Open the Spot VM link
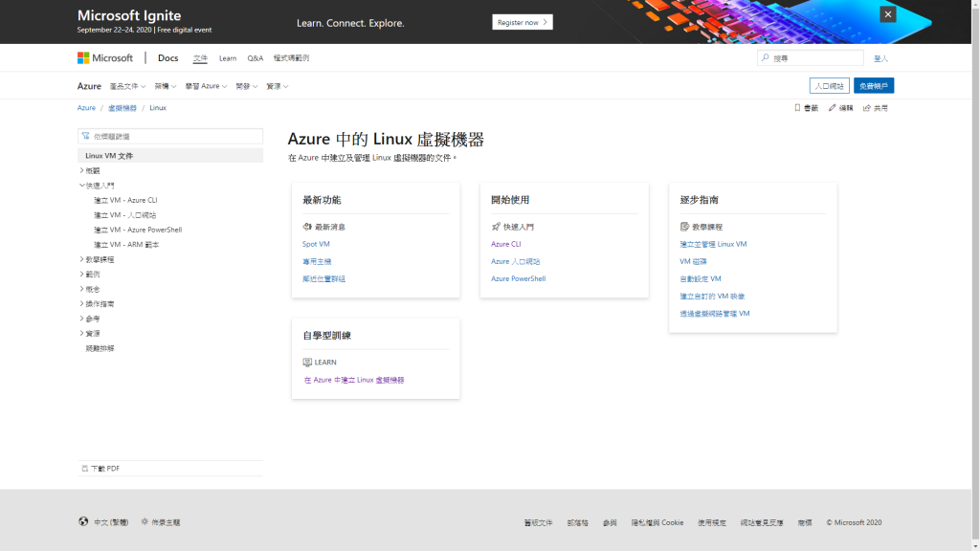The height and width of the screenshot is (551, 980). (x=316, y=244)
